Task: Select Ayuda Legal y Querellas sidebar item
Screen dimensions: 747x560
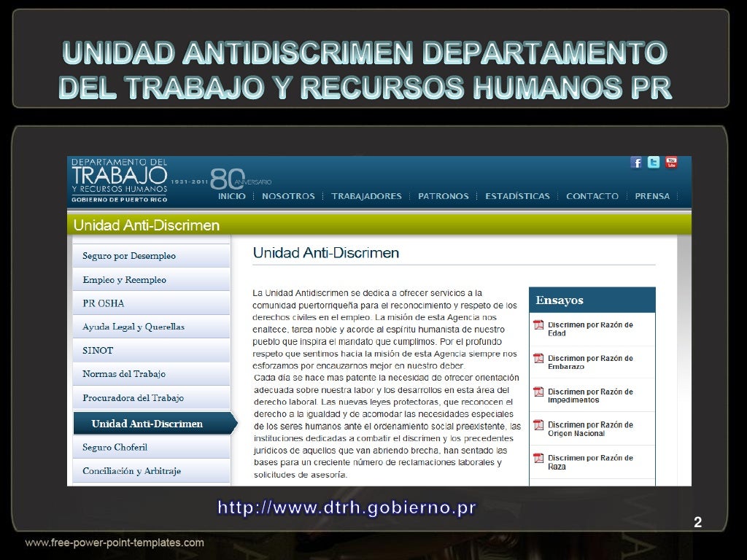Action: pyautogui.click(x=152, y=327)
